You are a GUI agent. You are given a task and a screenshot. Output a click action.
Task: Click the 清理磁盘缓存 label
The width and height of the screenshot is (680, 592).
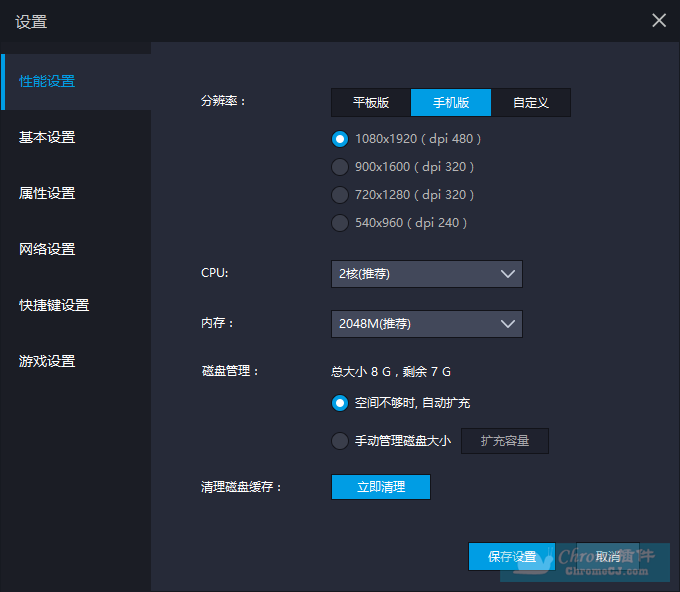(x=241, y=487)
